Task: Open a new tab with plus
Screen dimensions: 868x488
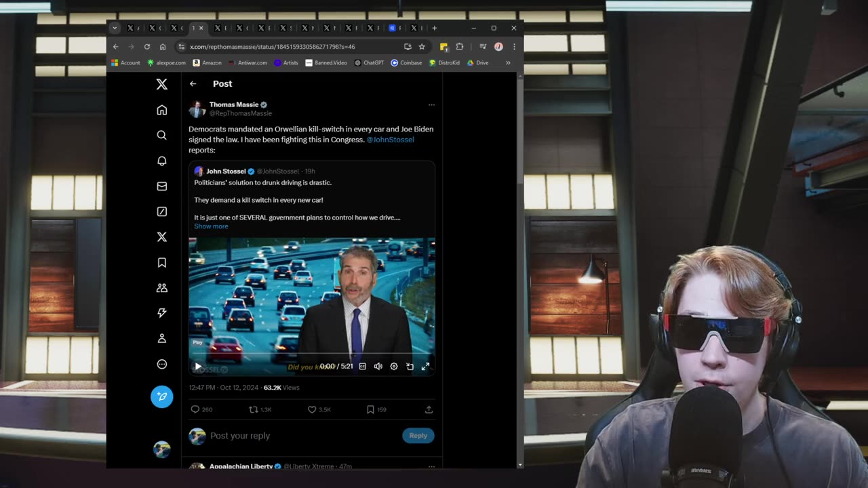Action: (x=434, y=28)
